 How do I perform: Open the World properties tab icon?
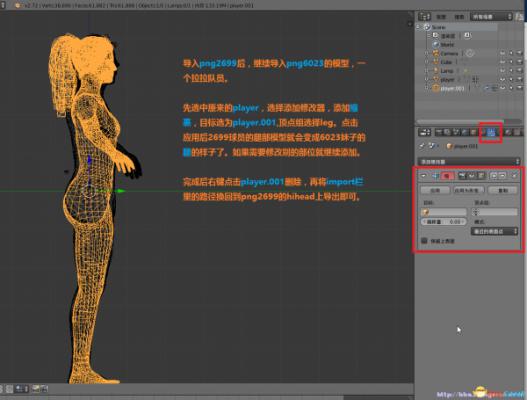[x=465, y=132]
